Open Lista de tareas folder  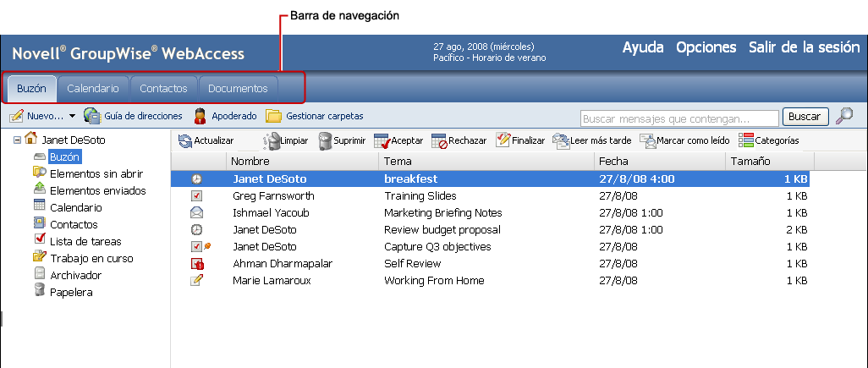[85, 242]
